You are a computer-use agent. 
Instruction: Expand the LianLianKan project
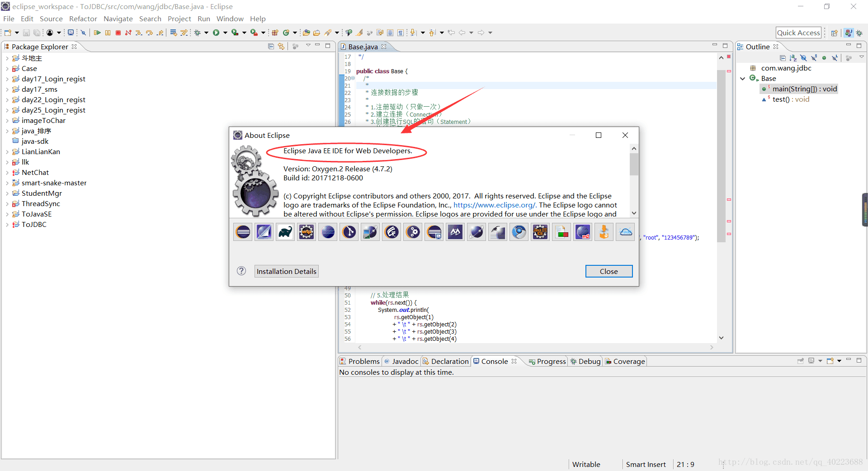tap(7, 152)
